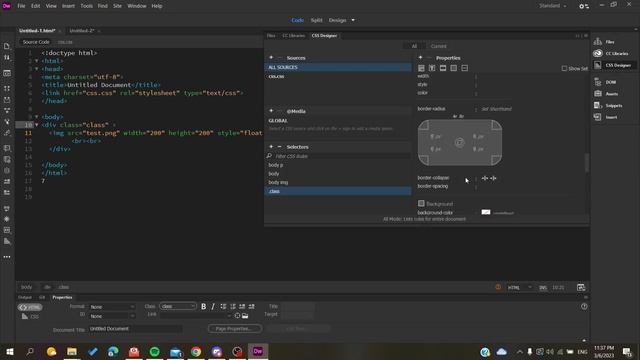Open the Format dropdown
Screen dimensions: 640x360
[112, 307]
